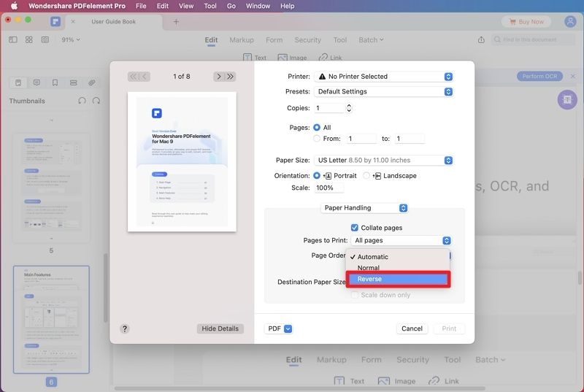Open the Window menu

point(258,6)
